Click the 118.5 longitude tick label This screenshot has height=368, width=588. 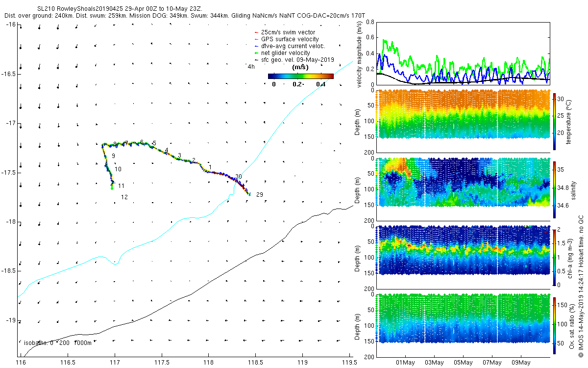[x=256, y=363]
